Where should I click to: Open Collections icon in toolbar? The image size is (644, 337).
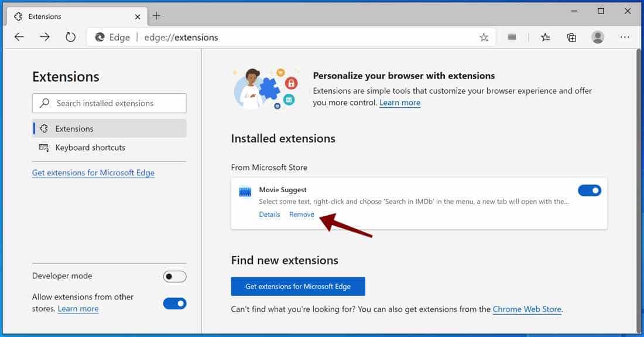click(571, 38)
